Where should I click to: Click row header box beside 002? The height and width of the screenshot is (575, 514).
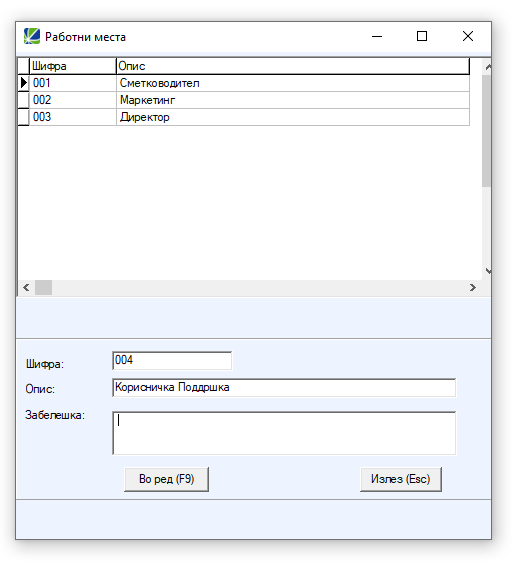click(x=23, y=100)
